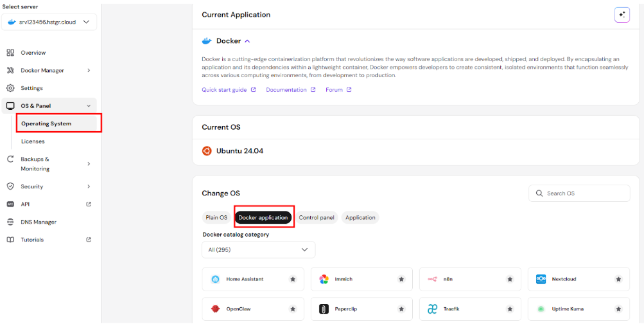Screen dimensions: 644x324
Task: Click the Settings gear icon in sidebar
Action: 10,88
